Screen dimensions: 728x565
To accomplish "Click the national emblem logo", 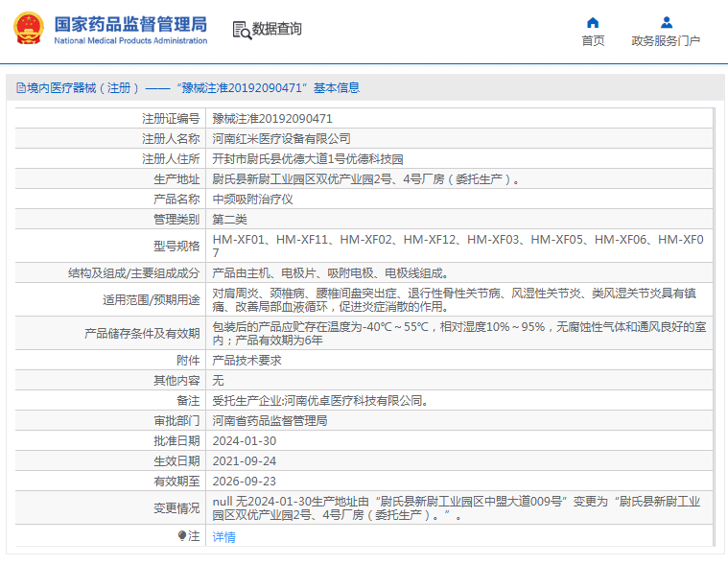I will click(29, 29).
